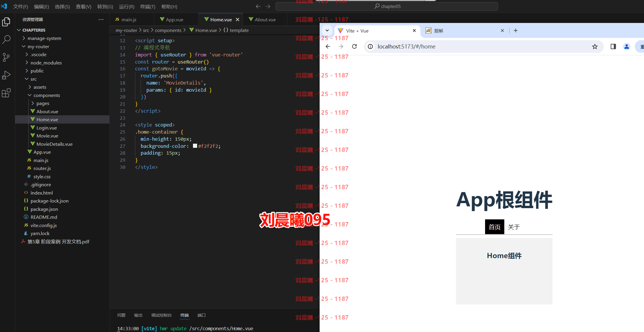
Task: Click VS Code navigate back arrow
Action: point(258,6)
